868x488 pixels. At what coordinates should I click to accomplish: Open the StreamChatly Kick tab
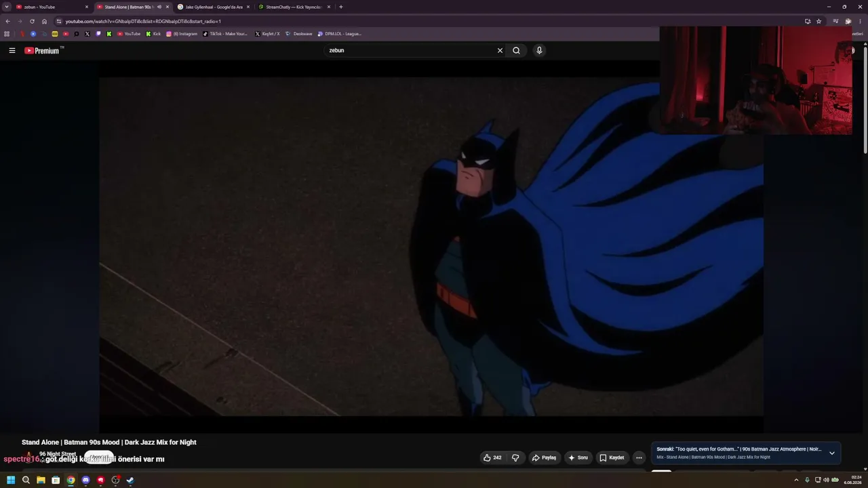294,7
